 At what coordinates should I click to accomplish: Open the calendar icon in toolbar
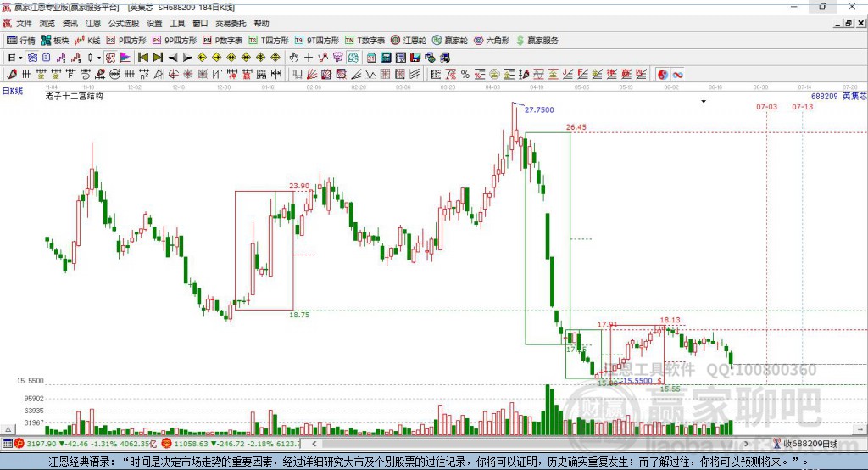point(371,57)
